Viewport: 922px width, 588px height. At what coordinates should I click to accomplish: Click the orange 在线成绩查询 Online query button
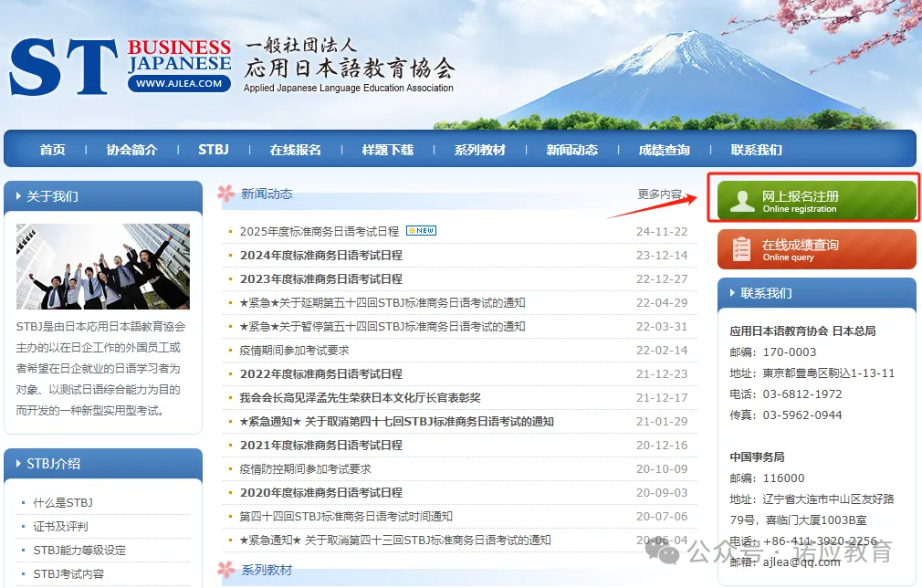[817, 249]
